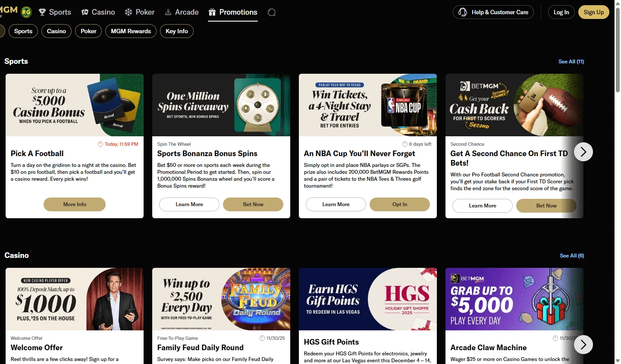Screen dimensions: 621x364
Task: Click the clock icon next to 6 days left
Action: tap(405, 144)
